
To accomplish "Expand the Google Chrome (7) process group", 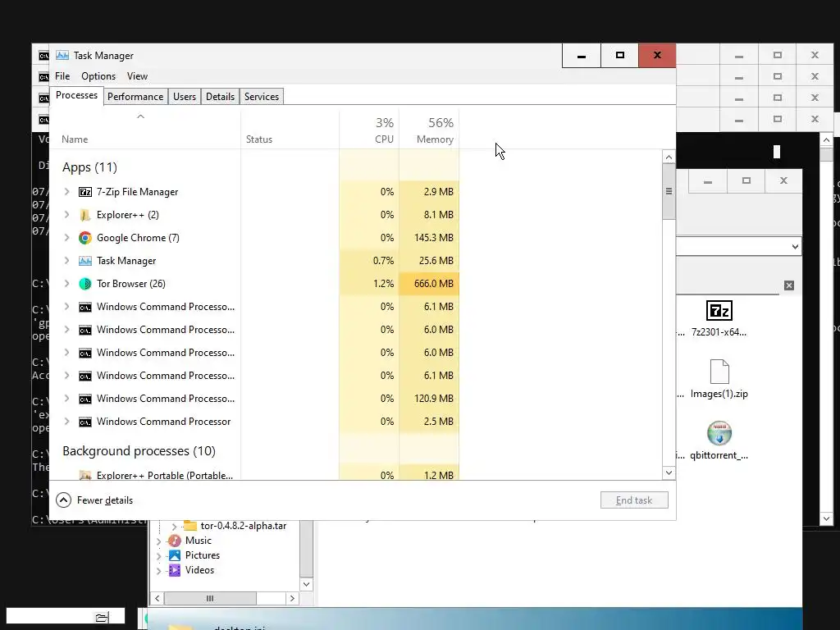I will pos(66,238).
